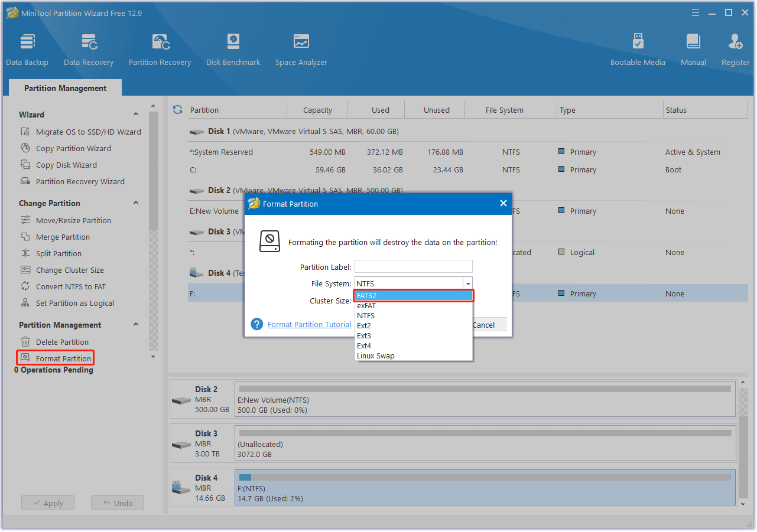Choose FAT32 from the list
The width and height of the screenshot is (757, 532).
point(414,295)
